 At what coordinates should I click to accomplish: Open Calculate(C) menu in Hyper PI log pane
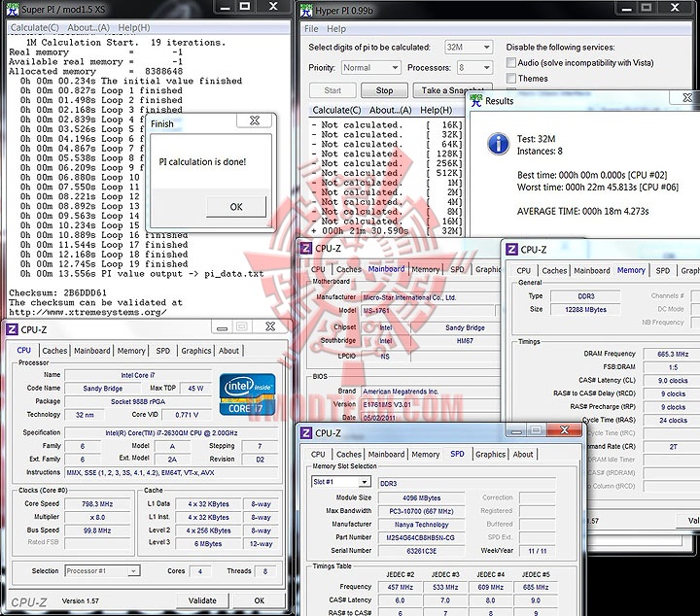pos(336,110)
